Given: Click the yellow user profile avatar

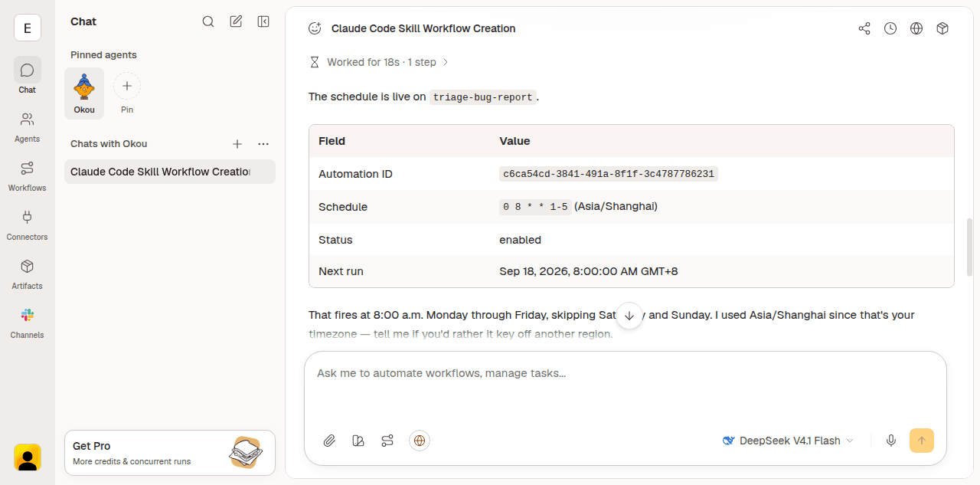Looking at the screenshot, I should coord(28,457).
